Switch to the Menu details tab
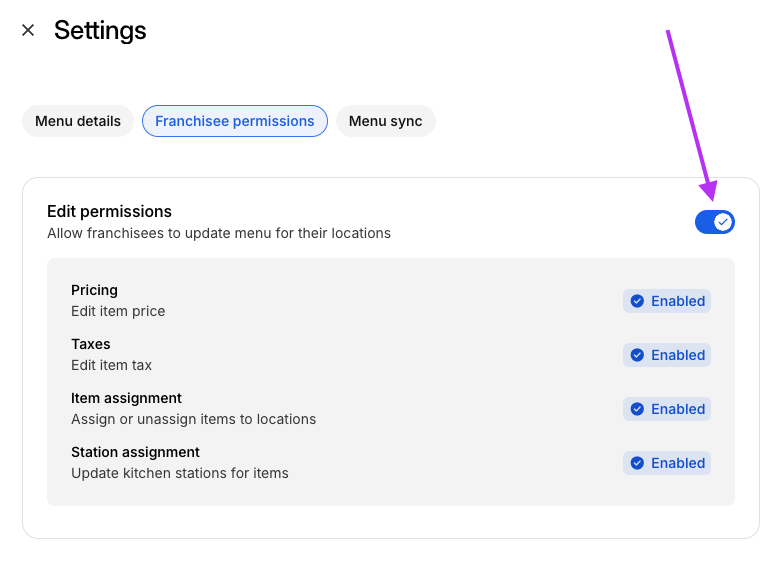Viewport: 777px width, 562px height. tap(78, 121)
